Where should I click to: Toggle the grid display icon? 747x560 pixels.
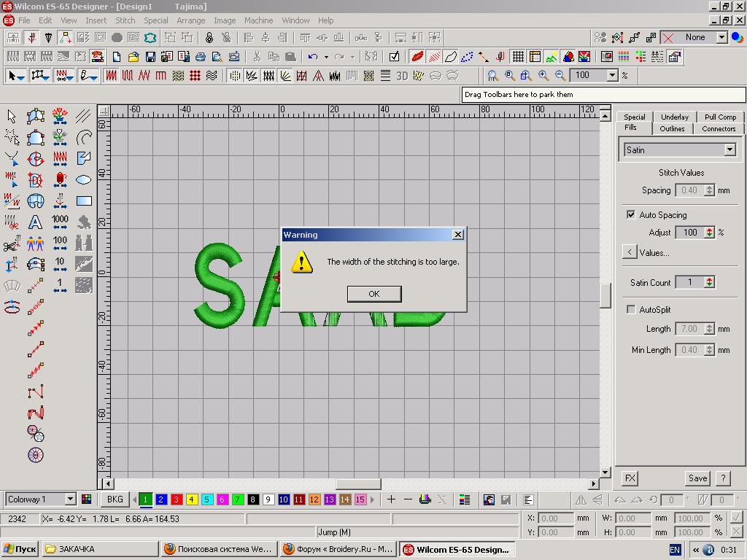click(x=517, y=57)
